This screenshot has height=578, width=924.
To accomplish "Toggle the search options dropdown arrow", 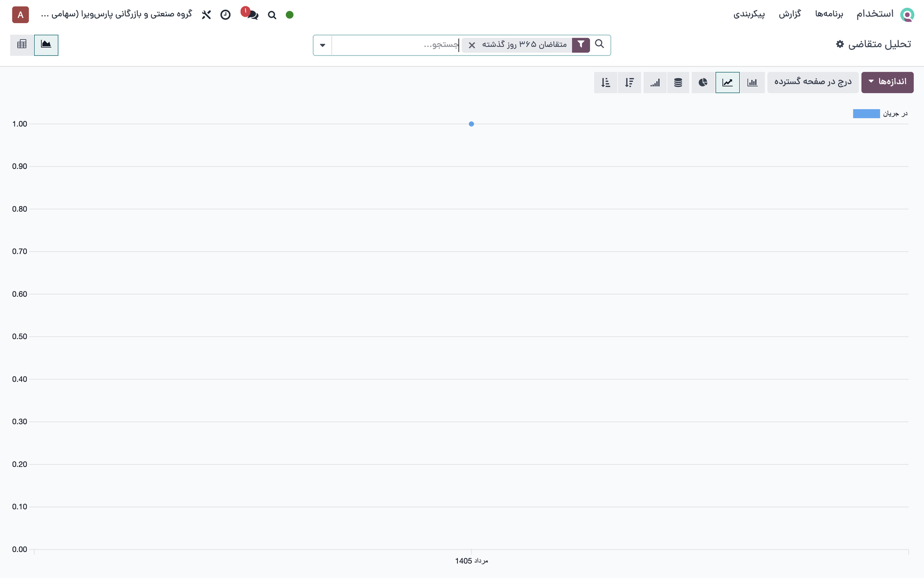I will coord(322,45).
